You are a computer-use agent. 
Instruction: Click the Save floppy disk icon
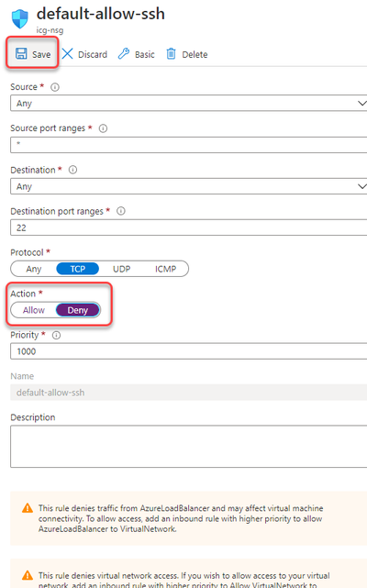[21, 53]
